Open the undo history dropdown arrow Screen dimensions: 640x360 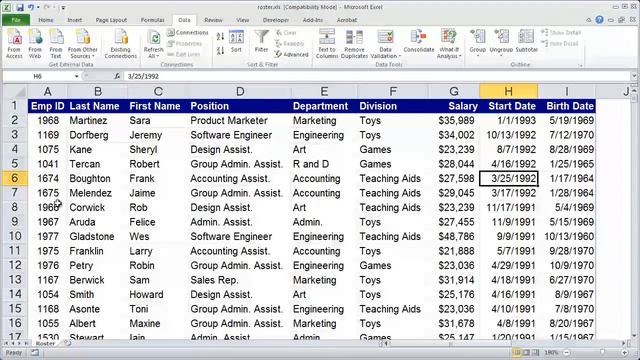pyautogui.click(x=38, y=7)
